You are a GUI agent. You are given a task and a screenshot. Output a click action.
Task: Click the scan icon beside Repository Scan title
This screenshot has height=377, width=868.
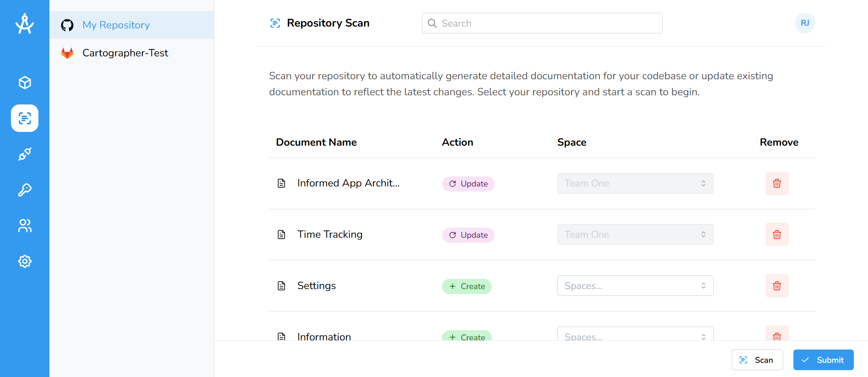(x=275, y=23)
